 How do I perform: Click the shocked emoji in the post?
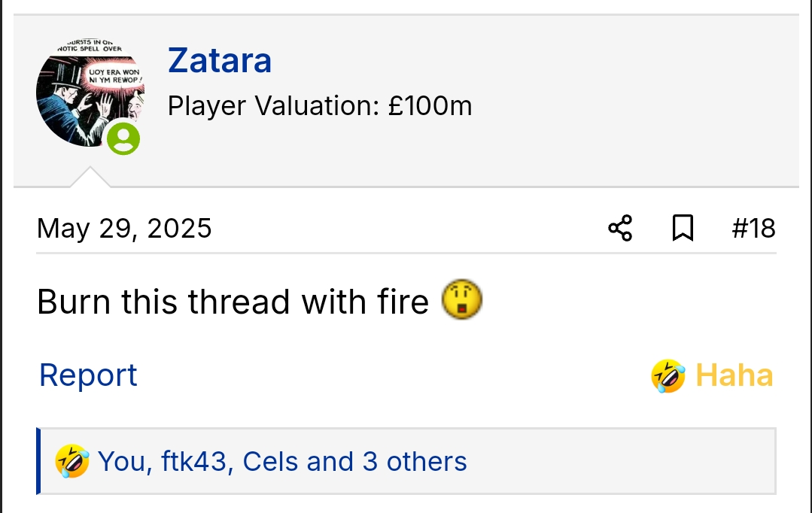461,301
